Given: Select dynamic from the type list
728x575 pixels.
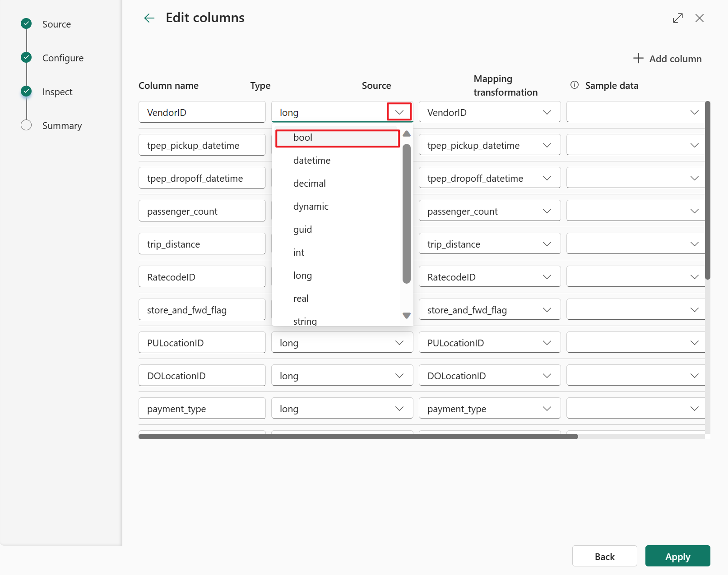Looking at the screenshot, I should [338, 207].
